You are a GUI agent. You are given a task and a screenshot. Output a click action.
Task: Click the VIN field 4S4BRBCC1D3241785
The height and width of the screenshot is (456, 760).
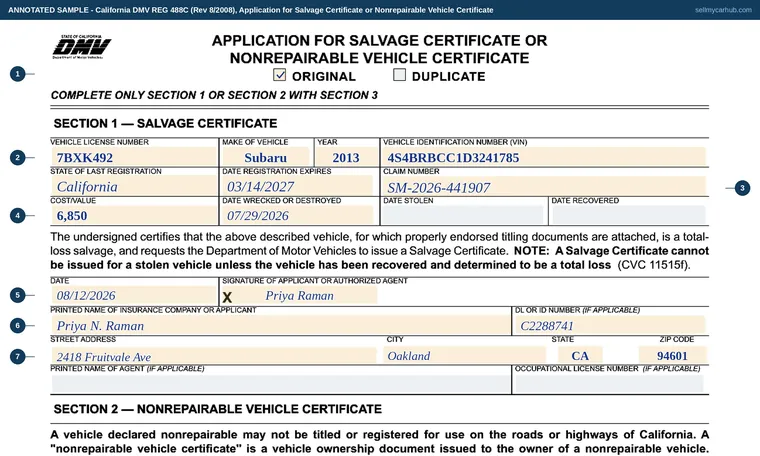click(x=544, y=157)
